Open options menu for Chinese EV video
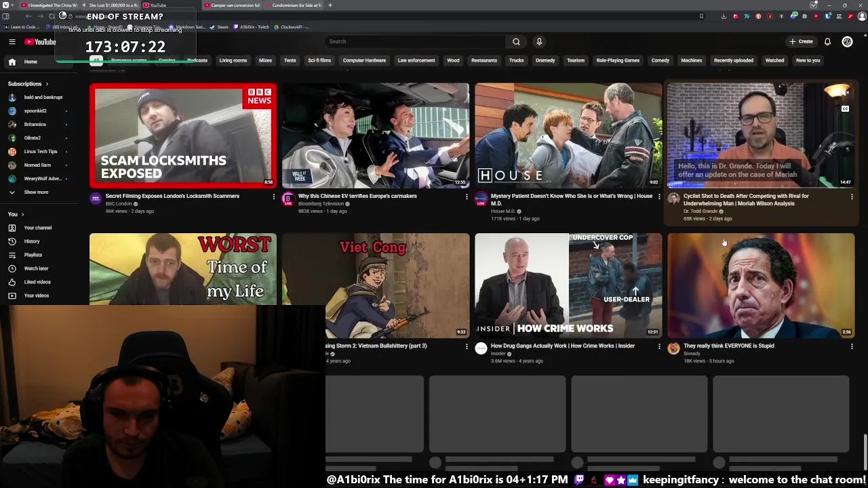This screenshot has height=488, width=868. (467, 197)
